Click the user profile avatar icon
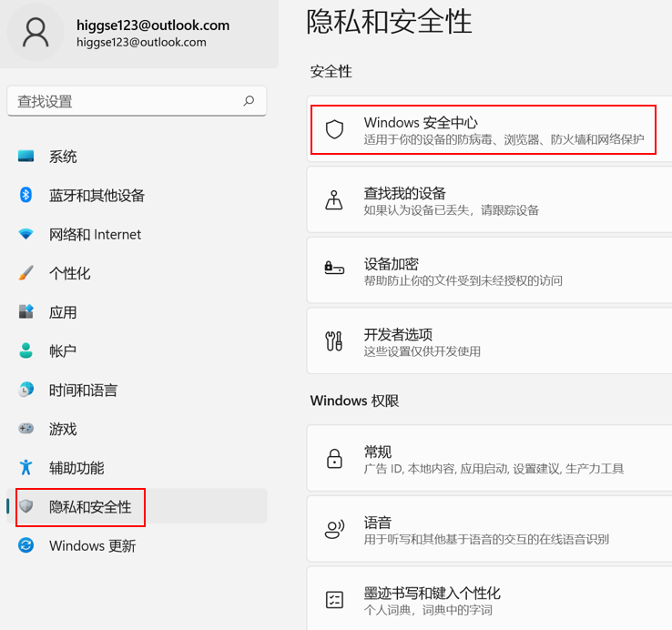 (x=37, y=33)
